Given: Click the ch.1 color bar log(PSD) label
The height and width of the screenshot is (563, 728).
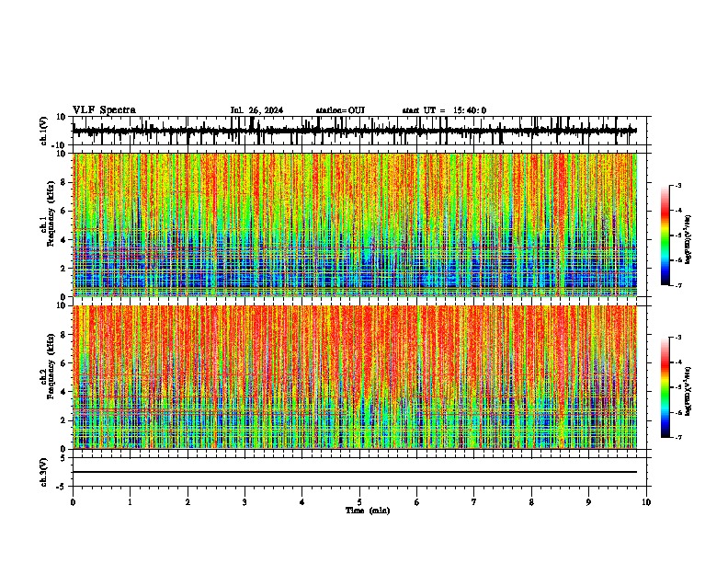Looking at the screenshot, I should pyautogui.click(x=688, y=239).
